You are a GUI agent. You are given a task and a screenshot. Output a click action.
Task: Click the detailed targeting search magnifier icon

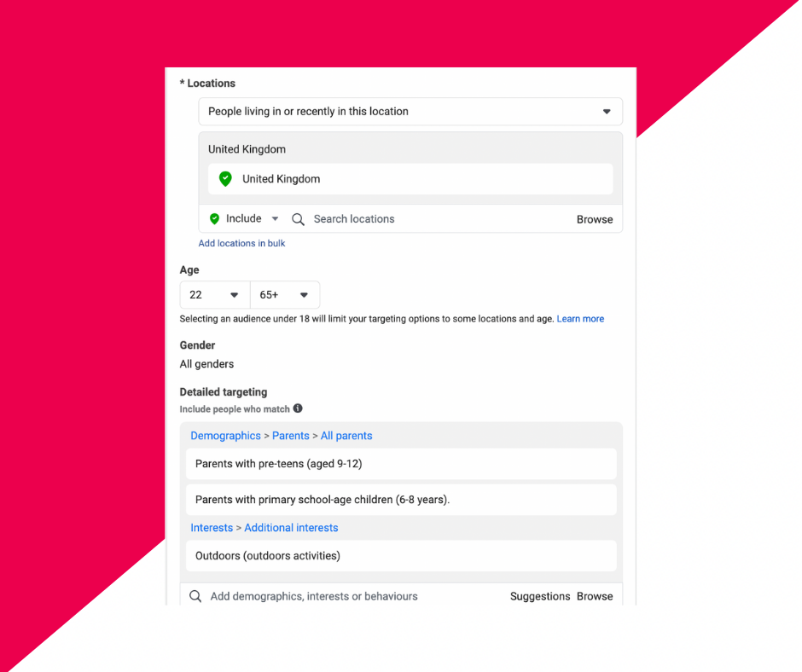point(195,596)
